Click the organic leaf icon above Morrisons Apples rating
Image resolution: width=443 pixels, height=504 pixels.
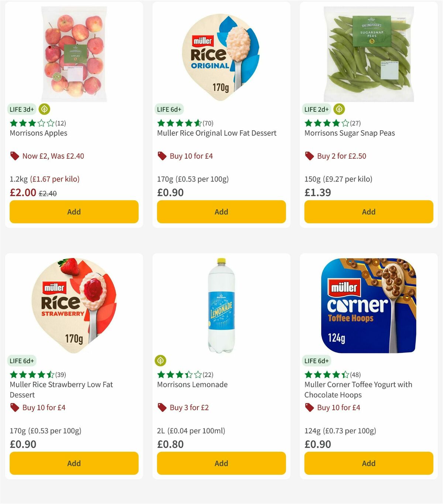coord(44,109)
